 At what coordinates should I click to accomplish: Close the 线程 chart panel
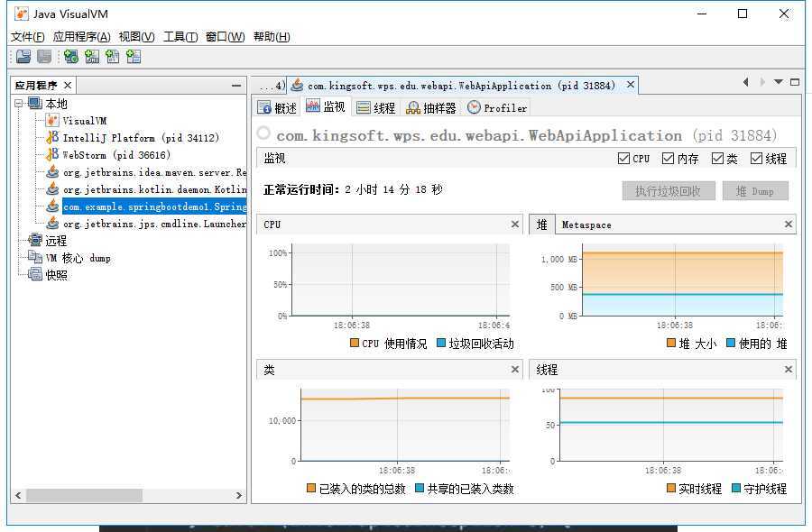click(789, 369)
